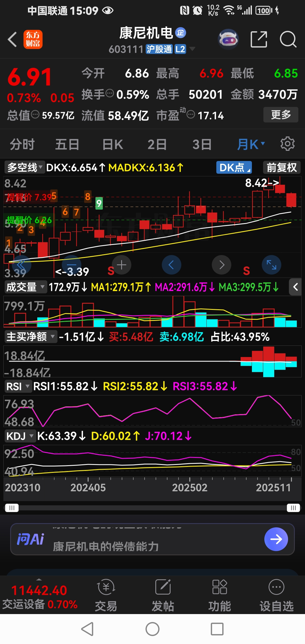Jump to earliest data double-arrow button
305x644 pixels.
[21, 265]
